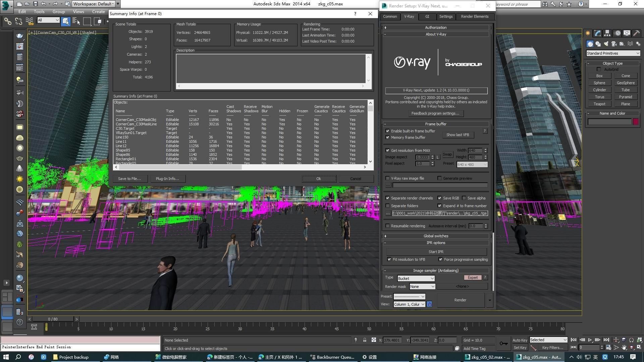Disable Enable built-in frame buffer checkbox
Viewport: 644px width, 362px height.
pos(388,131)
